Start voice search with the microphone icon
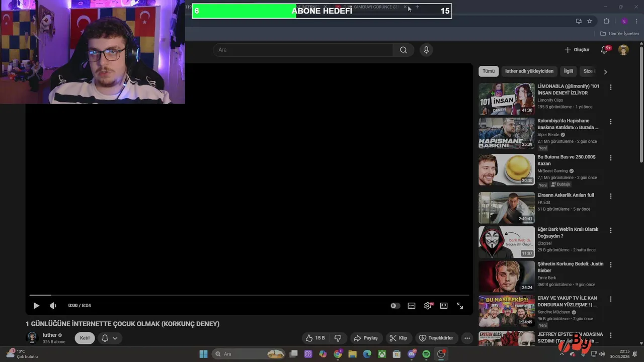 426,50
